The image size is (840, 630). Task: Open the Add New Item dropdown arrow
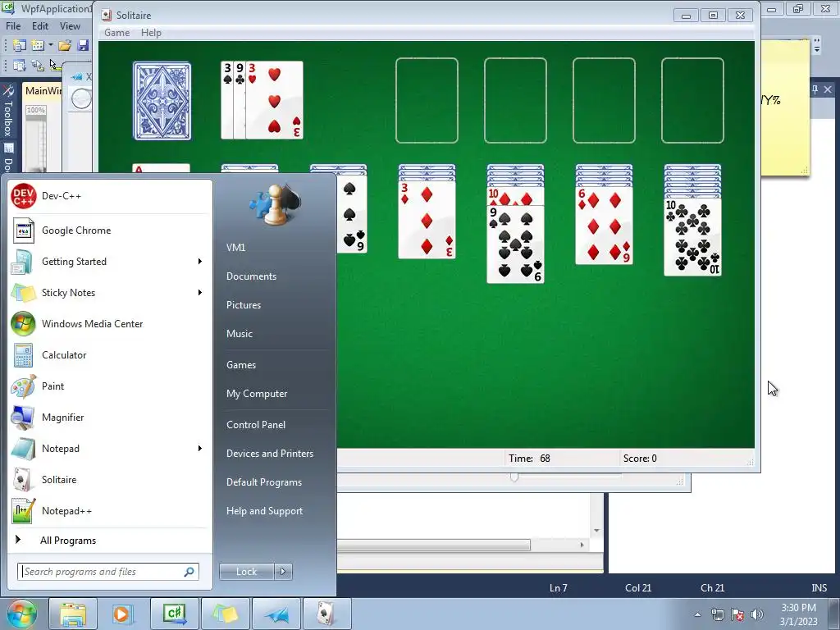[50, 46]
